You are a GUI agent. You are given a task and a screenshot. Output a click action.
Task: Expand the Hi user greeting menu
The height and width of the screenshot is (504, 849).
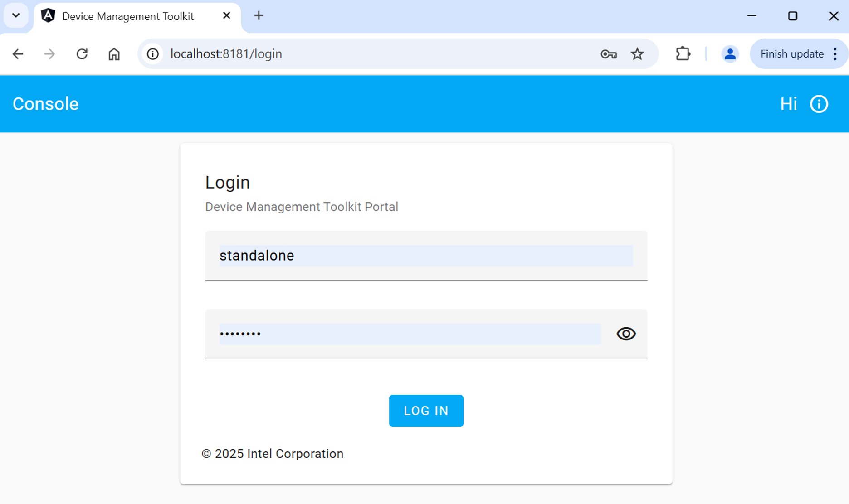(789, 104)
